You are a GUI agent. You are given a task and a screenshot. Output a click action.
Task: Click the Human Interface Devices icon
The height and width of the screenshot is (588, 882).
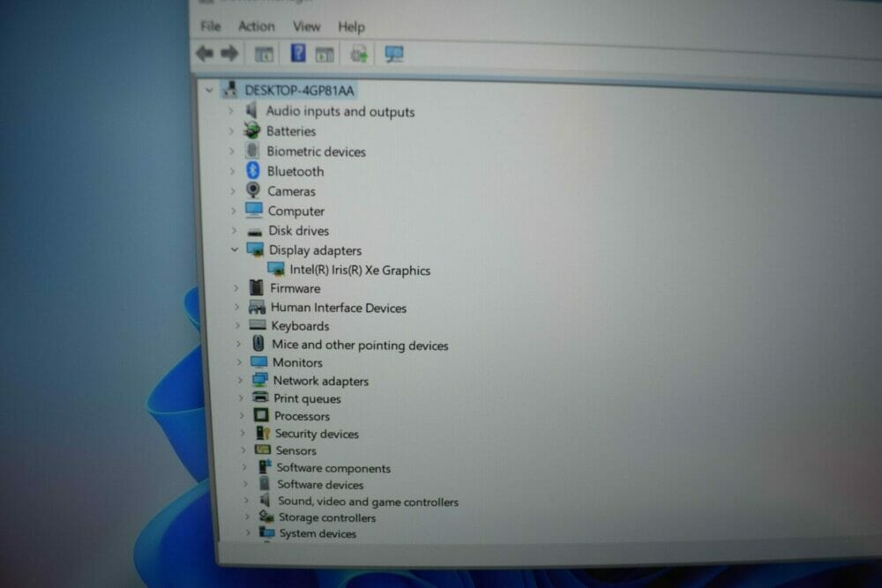(x=257, y=307)
